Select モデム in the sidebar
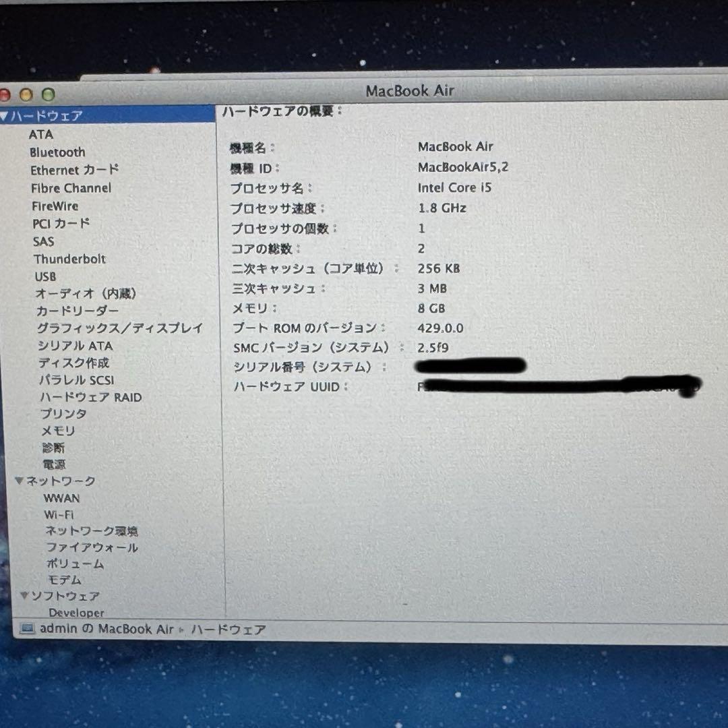Screen dimensions: 728x728 pyautogui.click(x=65, y=580)
